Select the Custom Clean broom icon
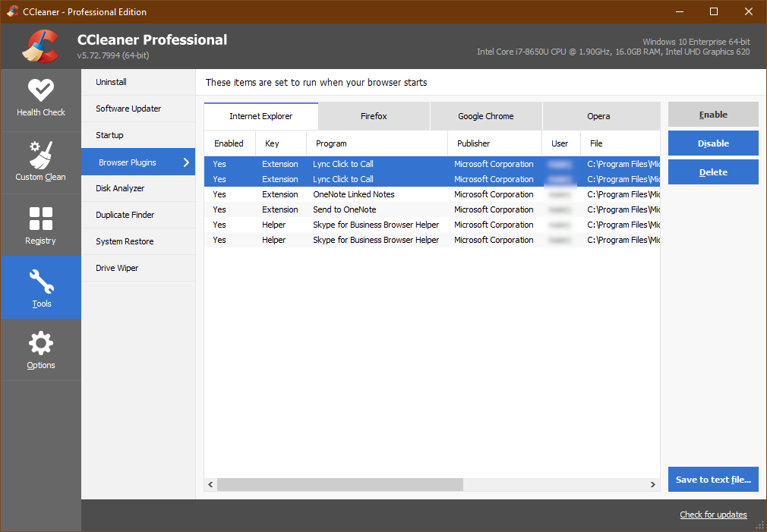767x532 pixels. tap(41, 154)
